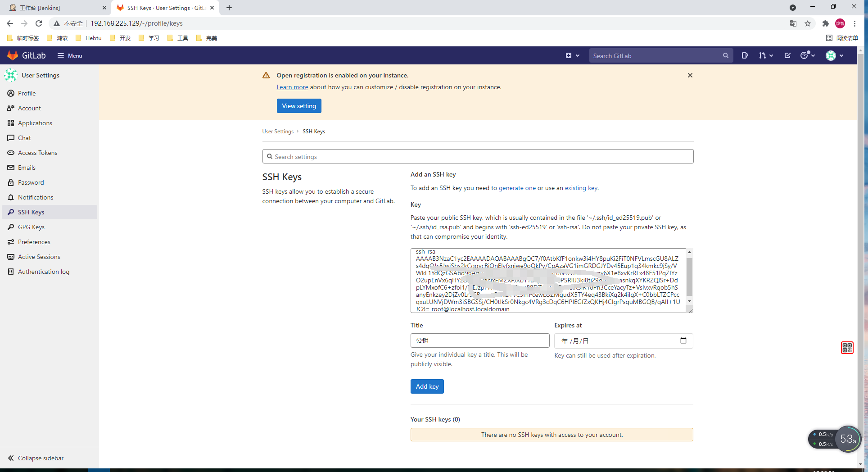Open Chrome three-dot menu
Screen dimensions: 868x472
tap(854, 23)
